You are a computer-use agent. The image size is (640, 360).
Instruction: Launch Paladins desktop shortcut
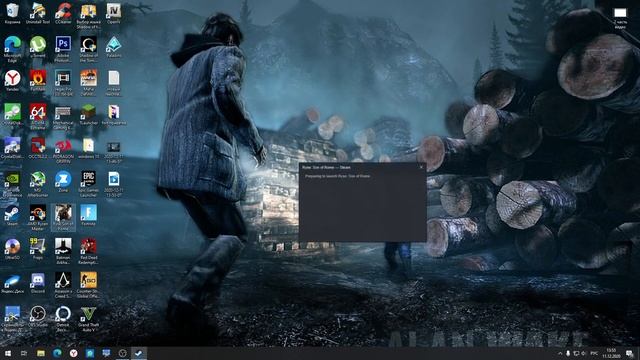[x=113, y=47]
